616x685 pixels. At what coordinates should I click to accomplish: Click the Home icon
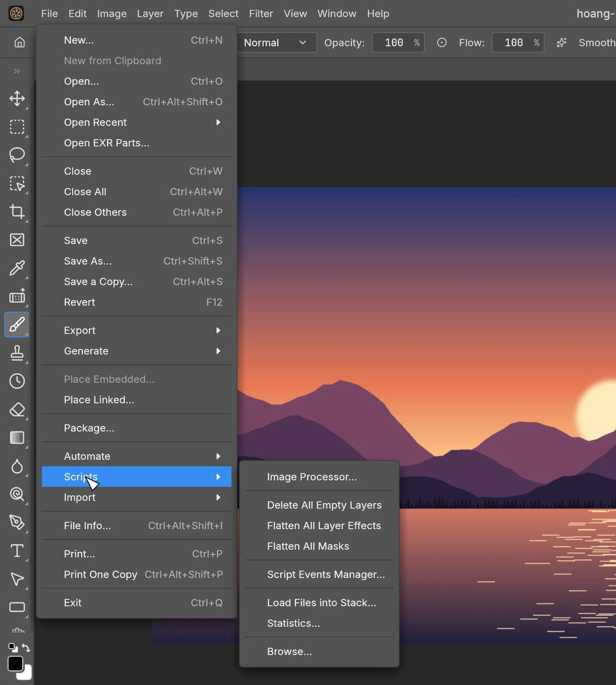tap(20, 42)
